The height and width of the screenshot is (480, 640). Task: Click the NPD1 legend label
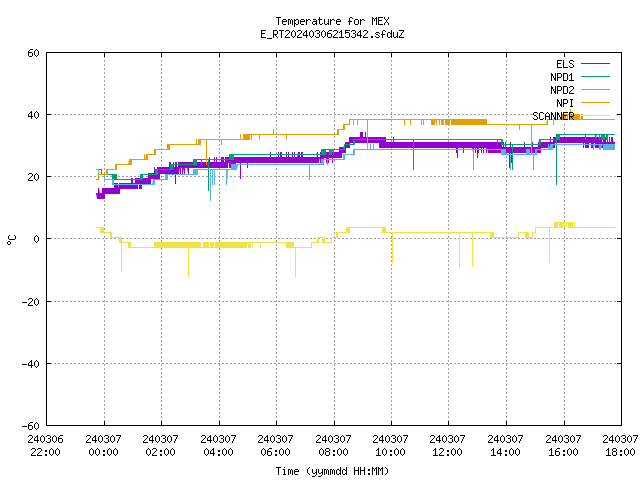pyautogui.click(x=562, y=77)
